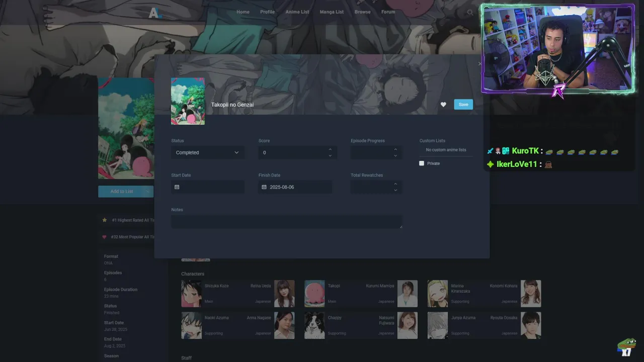Open the Status dropdown showing Completed

pos(208,152)
